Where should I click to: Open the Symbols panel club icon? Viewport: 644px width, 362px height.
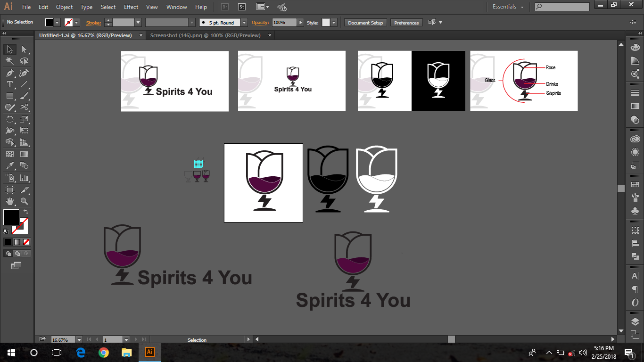(635, 211)
